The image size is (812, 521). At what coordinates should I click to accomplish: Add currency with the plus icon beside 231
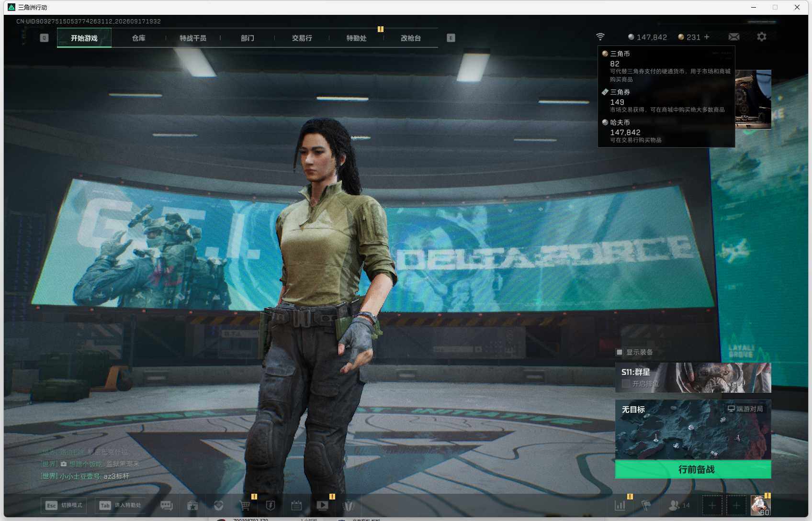pyautogui.click(x=707, y=37)
